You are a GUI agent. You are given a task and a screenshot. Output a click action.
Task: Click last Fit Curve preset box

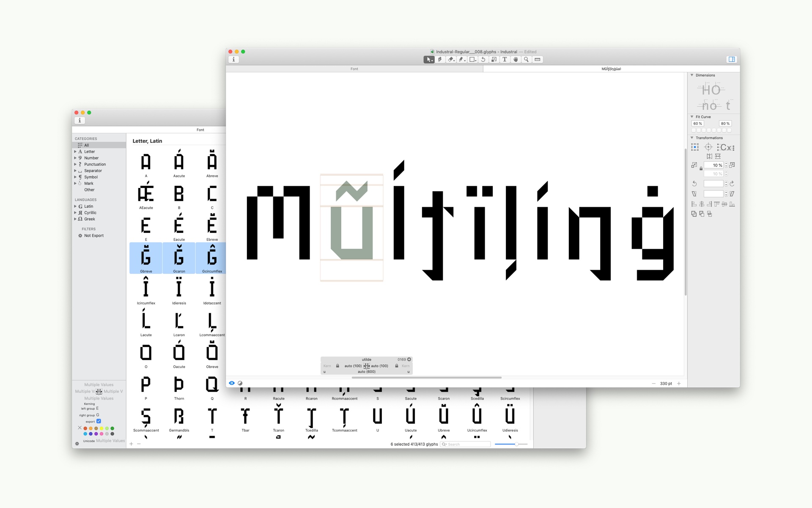(729, 130)
